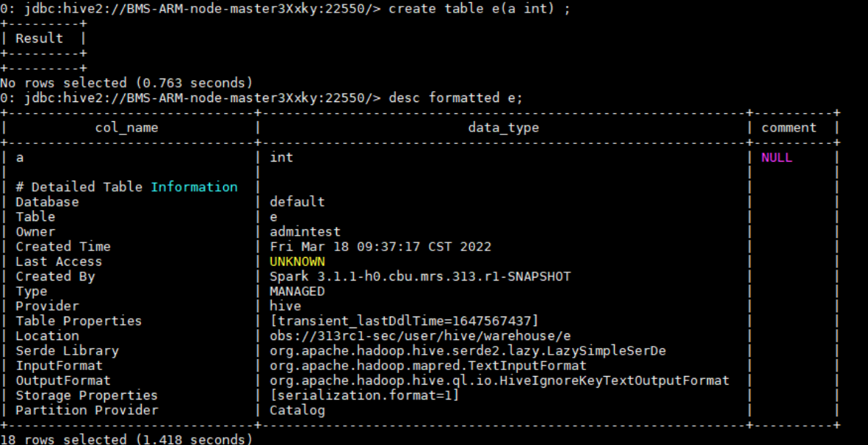Click the serialization.format=1 storage property
The image size is (868, 445).
point(364,396)
